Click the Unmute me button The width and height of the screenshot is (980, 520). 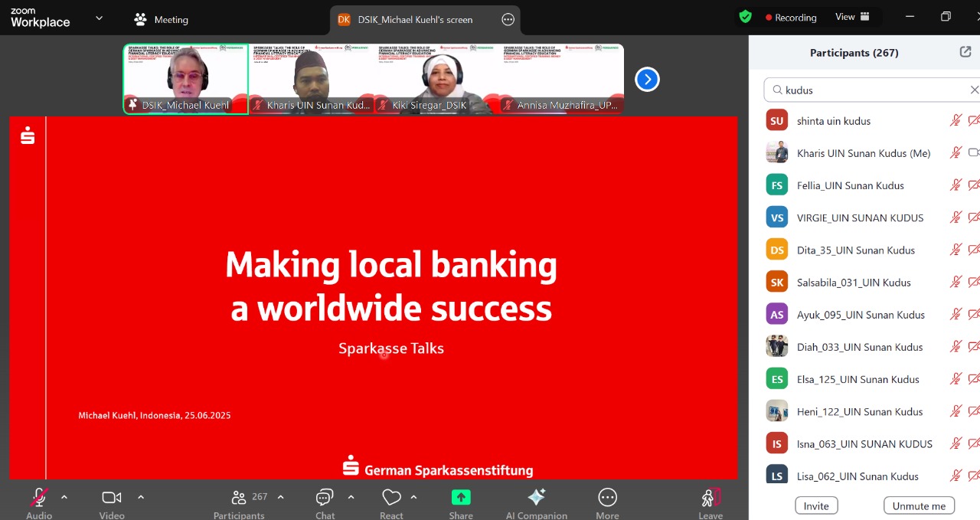tap(919, 505)
